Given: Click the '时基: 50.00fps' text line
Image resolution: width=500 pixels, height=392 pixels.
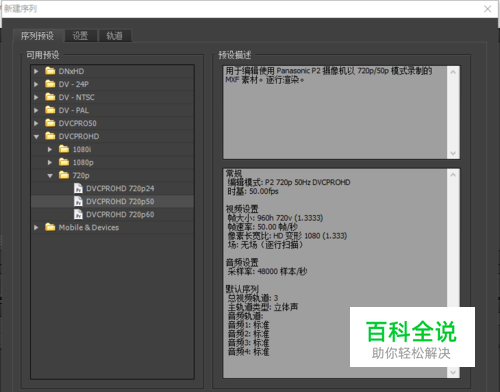Looking at the screenshot, I should 253,191.
